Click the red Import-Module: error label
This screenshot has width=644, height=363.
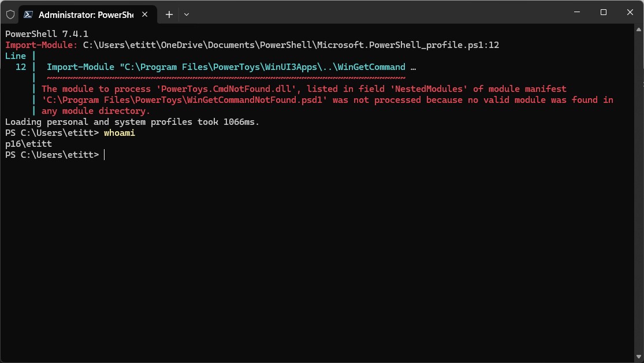tap(41, 45)
